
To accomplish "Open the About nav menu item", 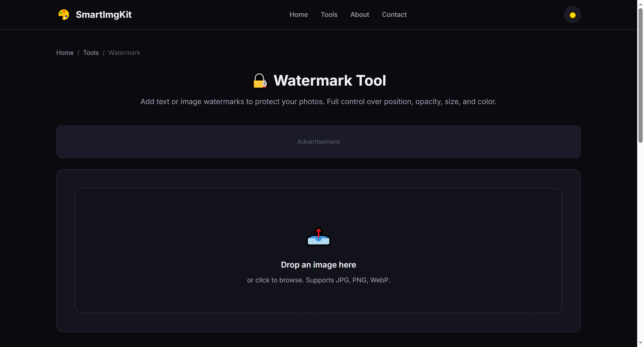I will (x=360, y=15).
